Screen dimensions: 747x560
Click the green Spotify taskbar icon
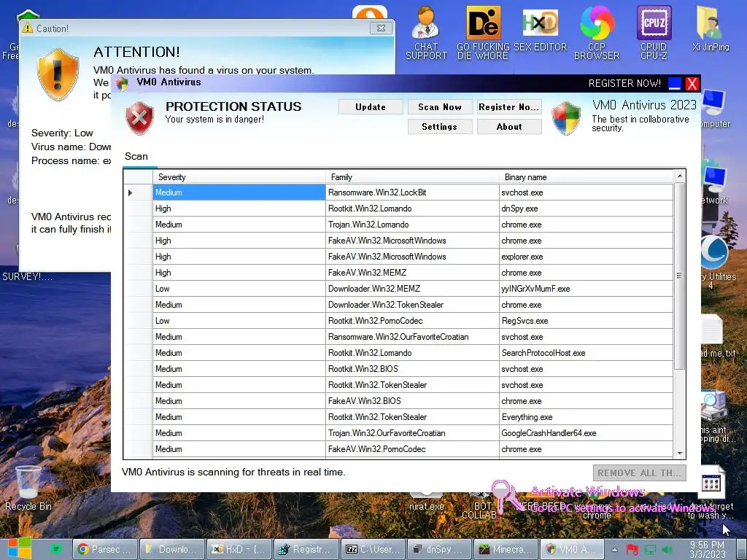coord(56,549)
